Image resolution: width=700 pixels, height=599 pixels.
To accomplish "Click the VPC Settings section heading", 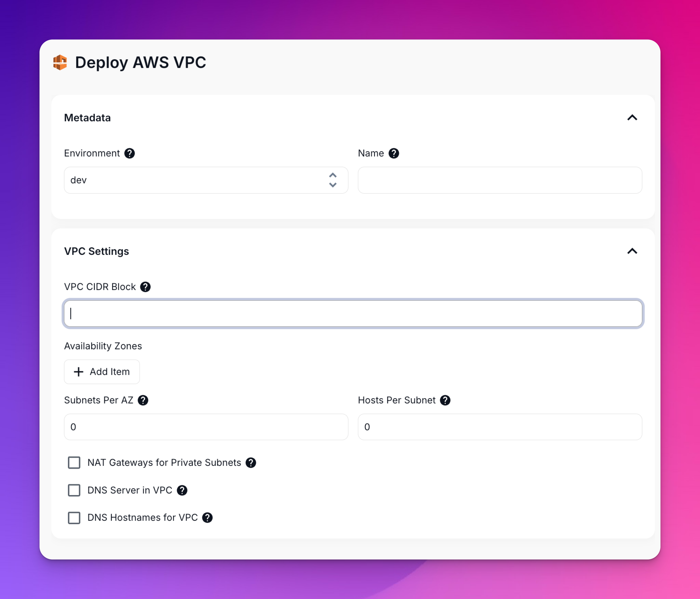I will (97, 251).
